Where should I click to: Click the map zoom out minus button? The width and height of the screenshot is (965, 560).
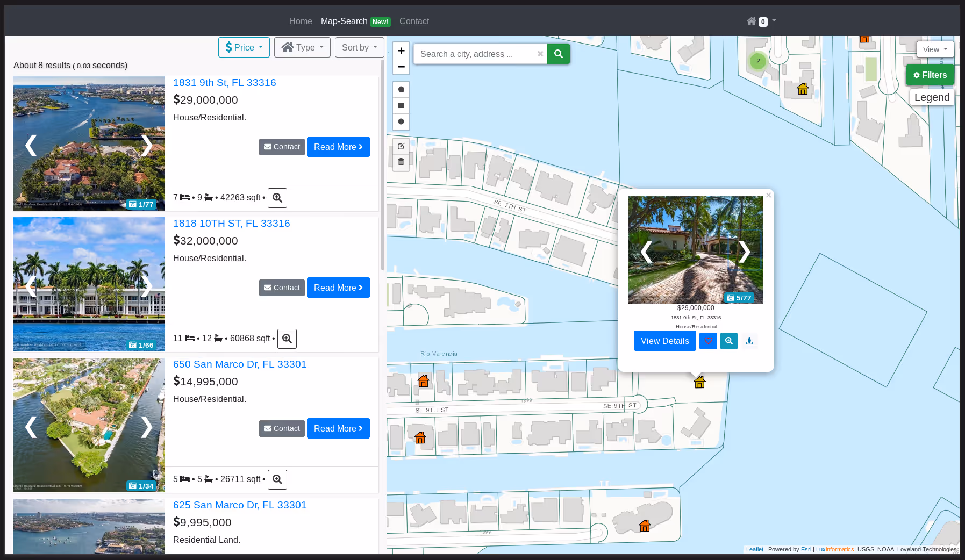coord(401,67)
